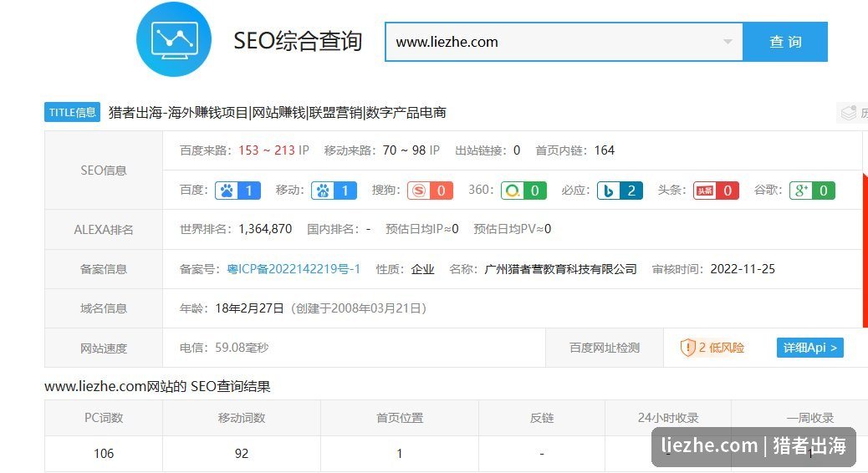Click the 24小时收录 column header
Image resolution: width=868 pixels, height=473 pixels.
[668, 418]
